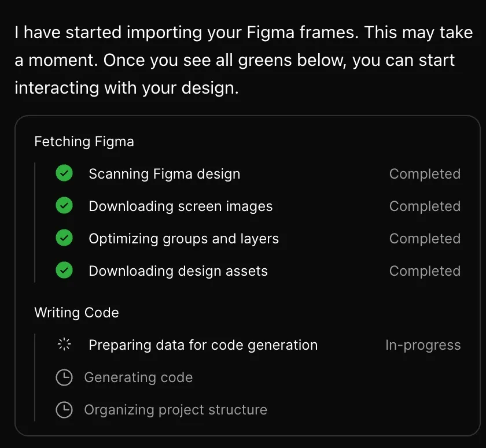Viewport: 486px width, 448px height.
Task: Select the Scanning Figma design step
Action: 164,173
